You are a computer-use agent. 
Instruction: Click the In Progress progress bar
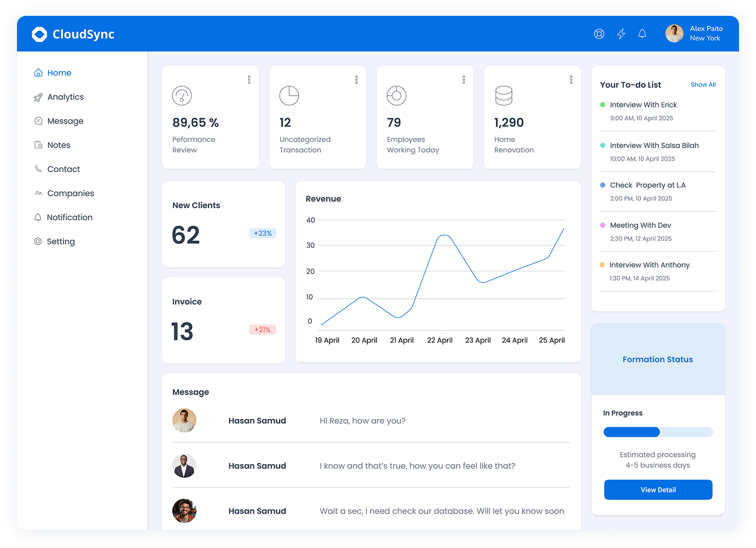[658, 432]
